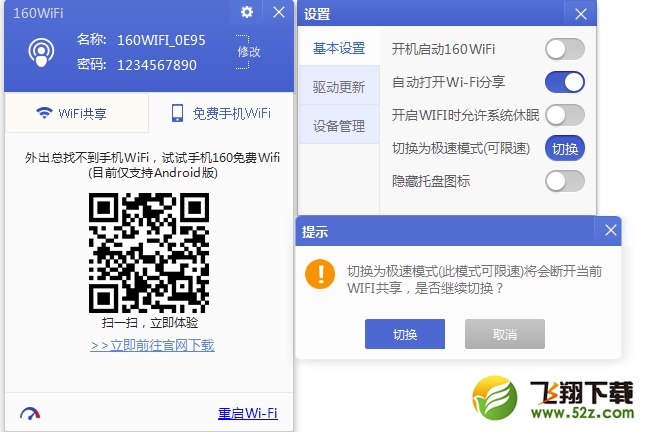646x432 pixels.
Task: Click the speedometer icon at bottom left
Action: [30, 413]
